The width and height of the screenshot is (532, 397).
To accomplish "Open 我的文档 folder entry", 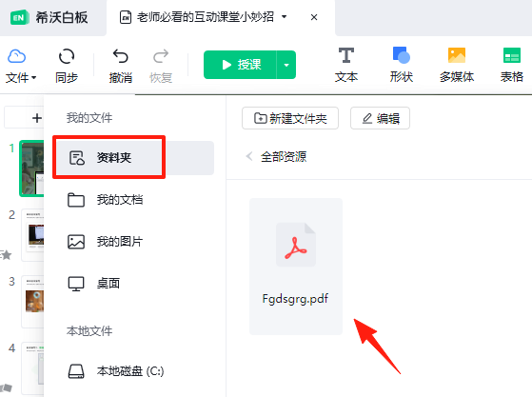I will [135, 200].
